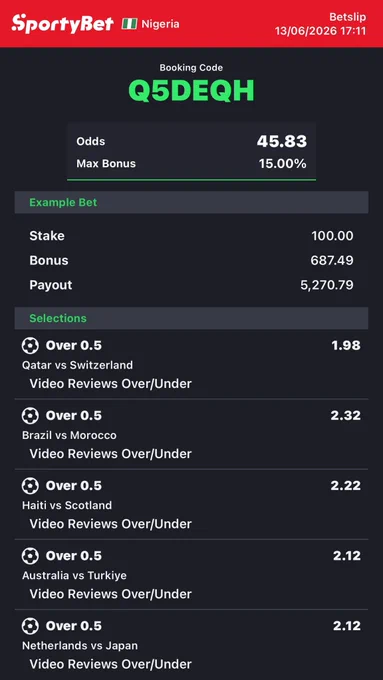Screen dimensions: 383x680
Task: Click the 1.98 odds for Qatar vs Switzerland
Action: click(x=346, y=346)
